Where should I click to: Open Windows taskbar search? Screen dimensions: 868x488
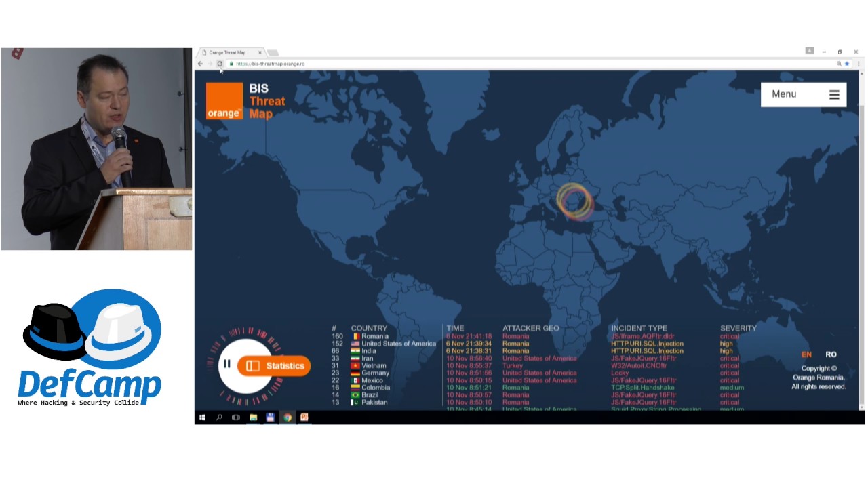(219, 418)
